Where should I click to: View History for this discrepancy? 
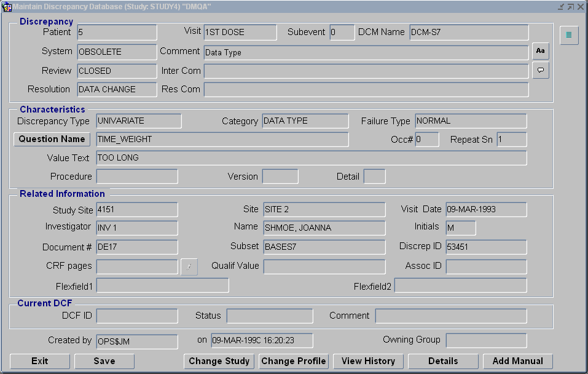coord(368,361)
